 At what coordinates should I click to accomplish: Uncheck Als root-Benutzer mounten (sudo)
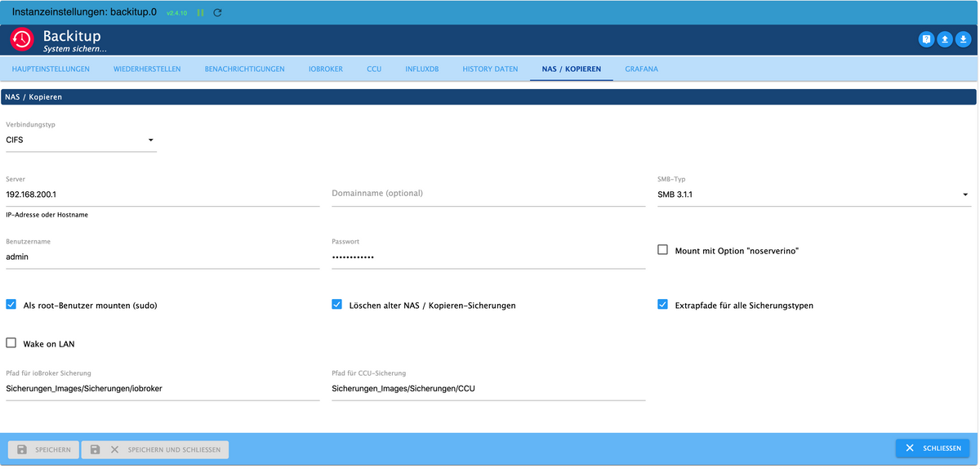[x=11, y=305]
